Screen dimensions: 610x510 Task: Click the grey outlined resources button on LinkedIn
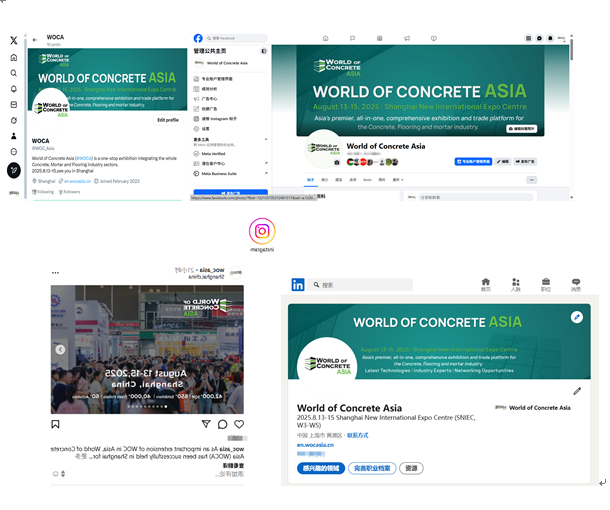tap(411, 468)
